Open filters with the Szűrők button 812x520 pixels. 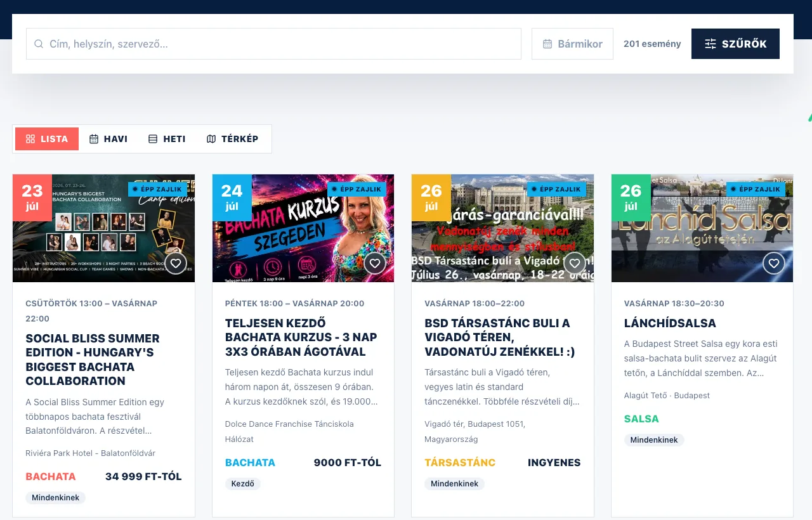coord(735,44)
